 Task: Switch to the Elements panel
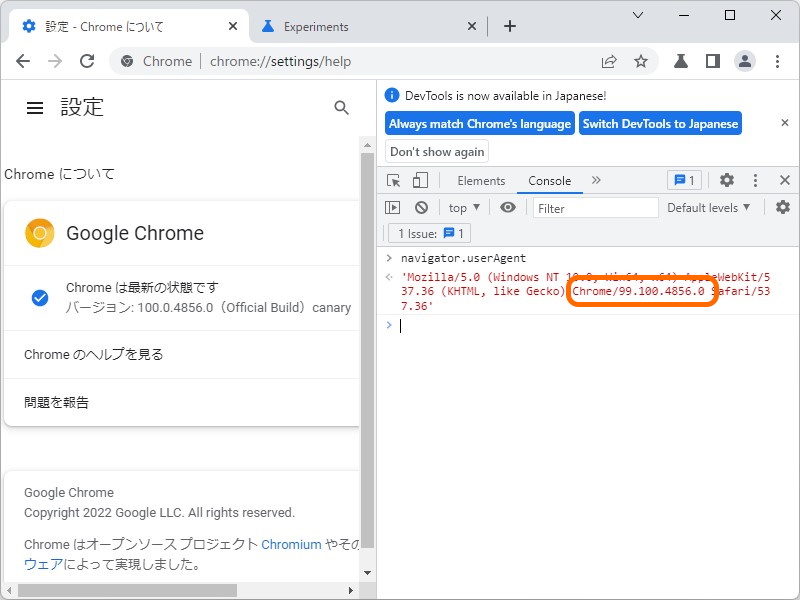pyautogui.click(x=481, y=181)
